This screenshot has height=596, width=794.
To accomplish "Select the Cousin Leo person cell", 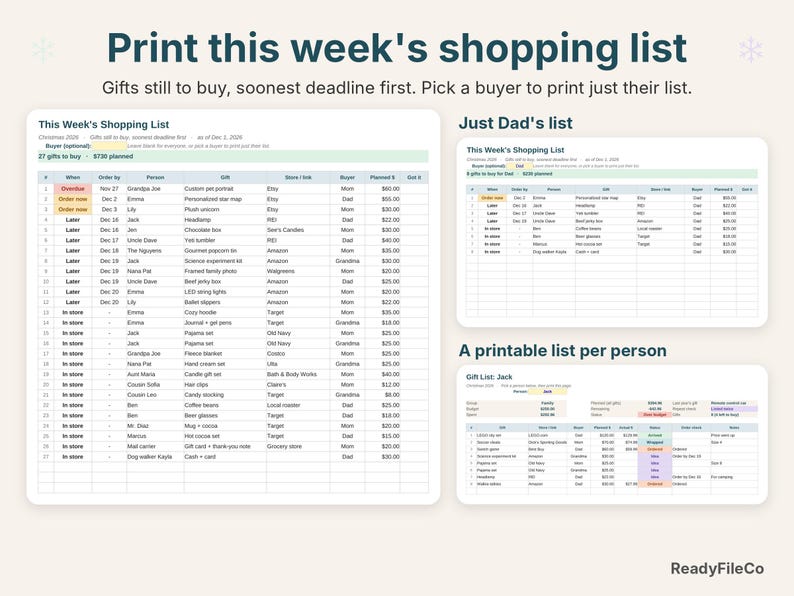I will [x=155, y=395].
